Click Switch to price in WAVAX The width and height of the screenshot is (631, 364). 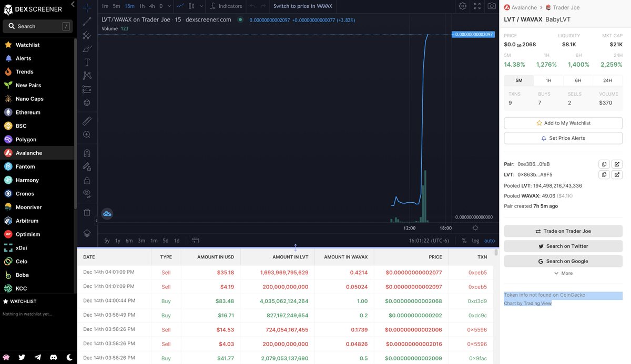(303, 6)
